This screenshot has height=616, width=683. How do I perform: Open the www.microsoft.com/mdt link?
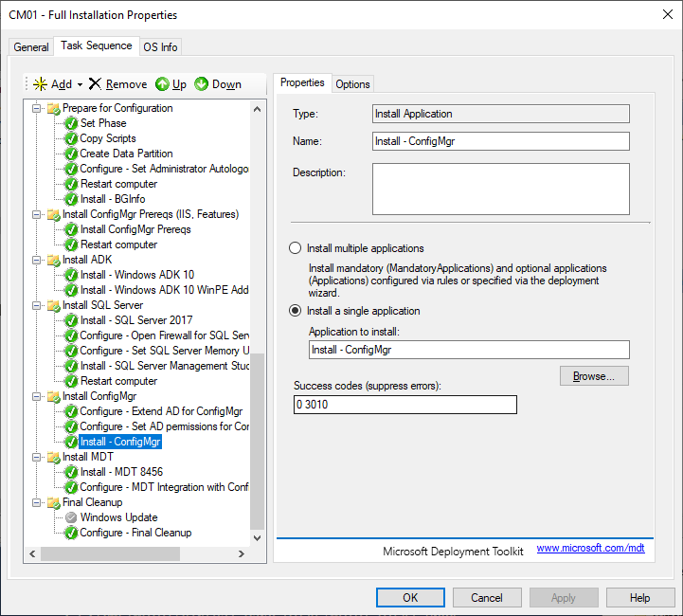(x=590, y=548)
